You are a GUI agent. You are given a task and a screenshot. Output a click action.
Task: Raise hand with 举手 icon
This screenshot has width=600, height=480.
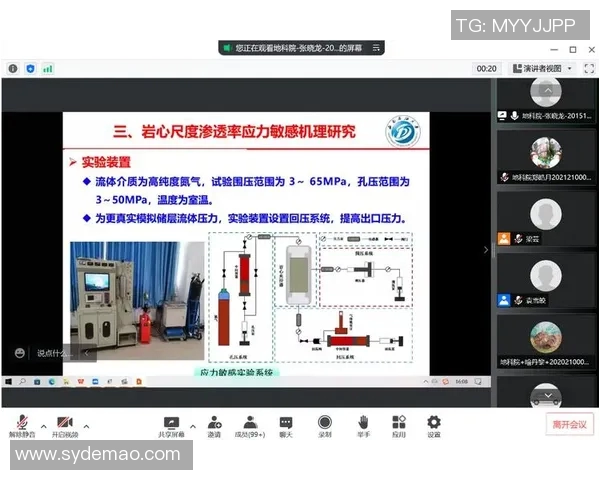point(363,426)
